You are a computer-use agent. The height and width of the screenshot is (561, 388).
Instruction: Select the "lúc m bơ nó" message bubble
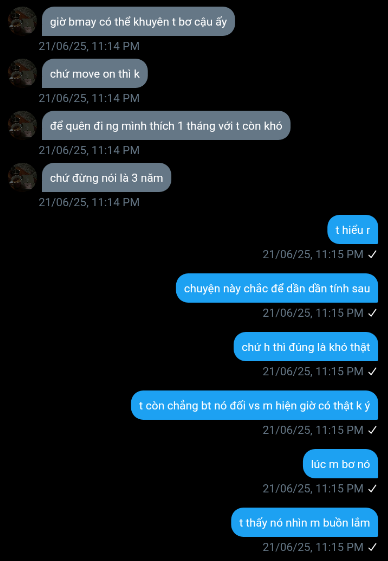point(340,464)
